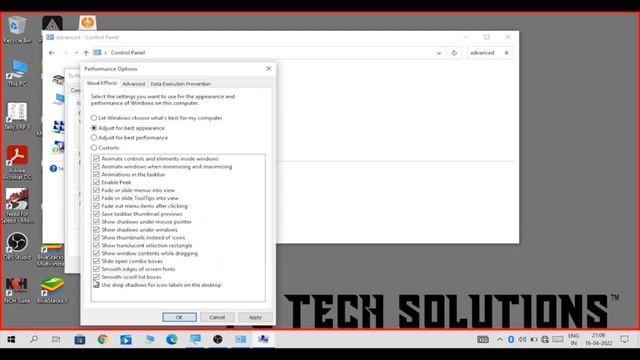Click the Control Panel breadcrumb in address bar
This screenshot has height=360, width=640.
coord(128,53)
